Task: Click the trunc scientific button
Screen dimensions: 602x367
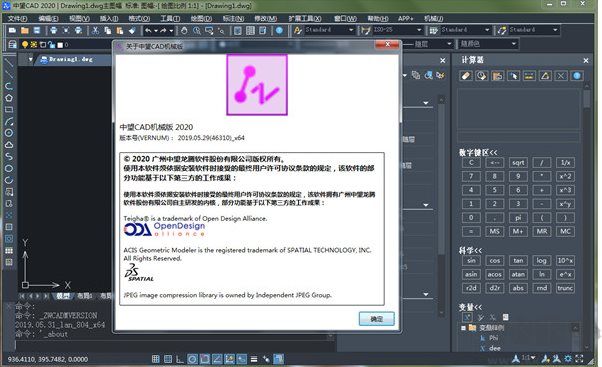Action: point(565,288)
